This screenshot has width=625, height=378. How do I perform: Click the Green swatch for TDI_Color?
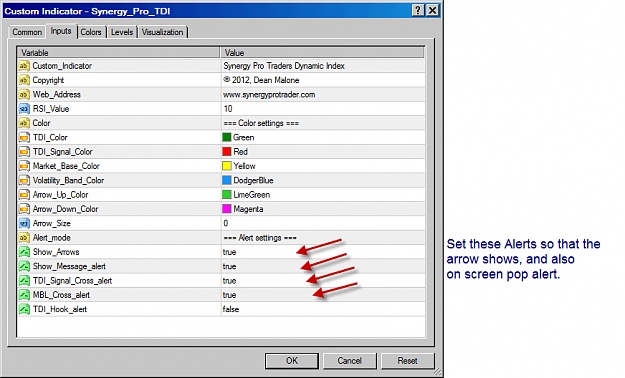(227, 138)
